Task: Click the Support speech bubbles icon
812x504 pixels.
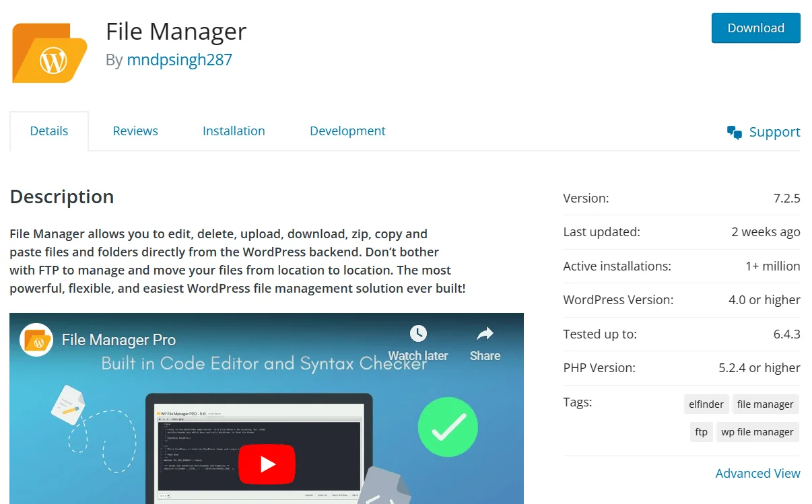Action: pos(735,132)
